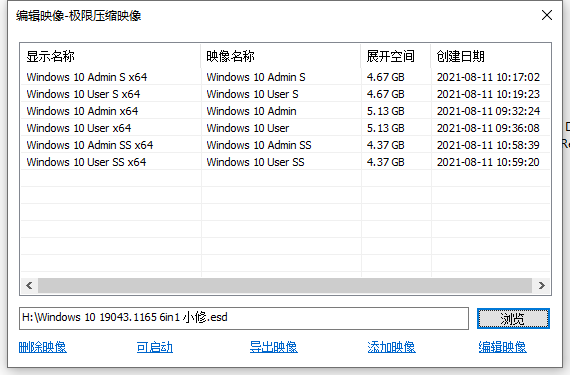Image resolution: width=570 pixels, height=375 pixels.
Task: Click image name cell Windows 10 Admin
Action: click(x=251, y=111)
